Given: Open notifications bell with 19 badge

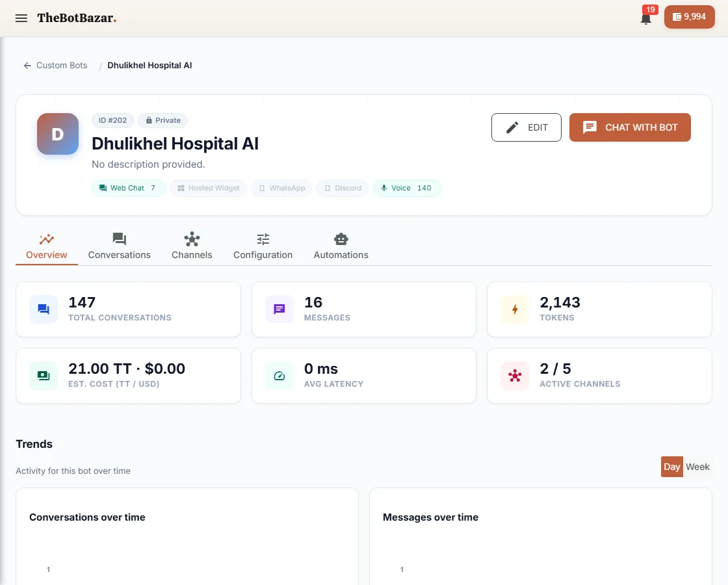Looking at the screenshot, I should coord(646,18).
